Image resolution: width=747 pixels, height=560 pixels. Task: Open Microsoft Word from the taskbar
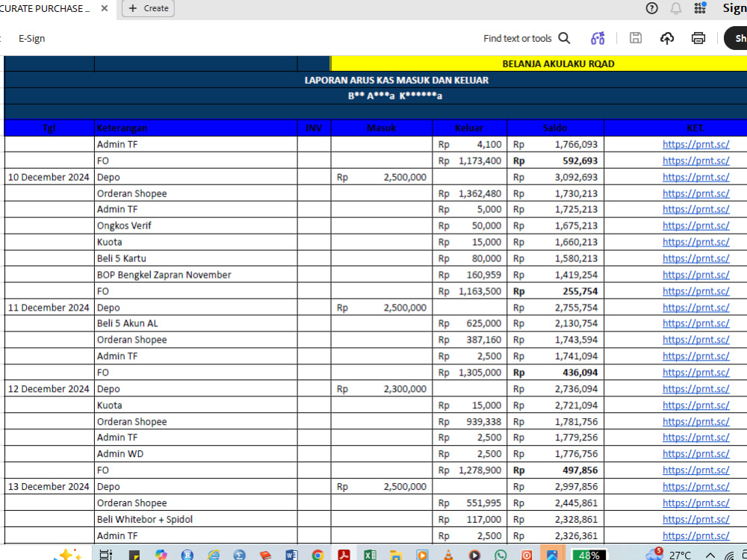click(x=291, y=554)
